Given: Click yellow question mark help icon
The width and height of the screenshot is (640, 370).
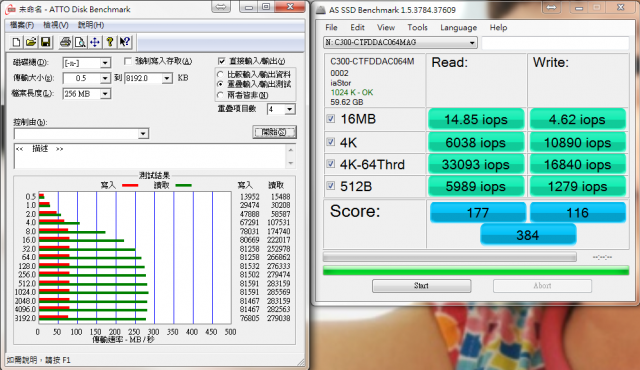Looking at the screenshot, I should coord(110,42).
